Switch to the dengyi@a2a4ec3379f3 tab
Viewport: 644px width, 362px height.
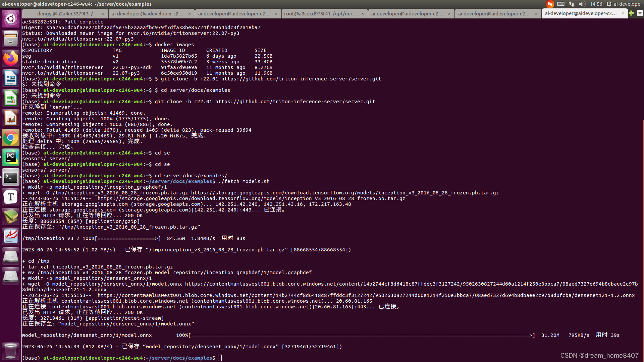point(65,14)
